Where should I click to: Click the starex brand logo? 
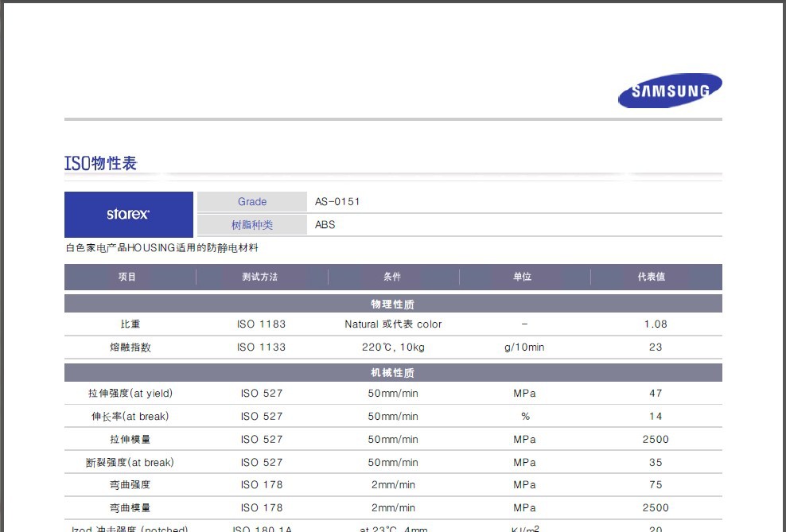128,214
